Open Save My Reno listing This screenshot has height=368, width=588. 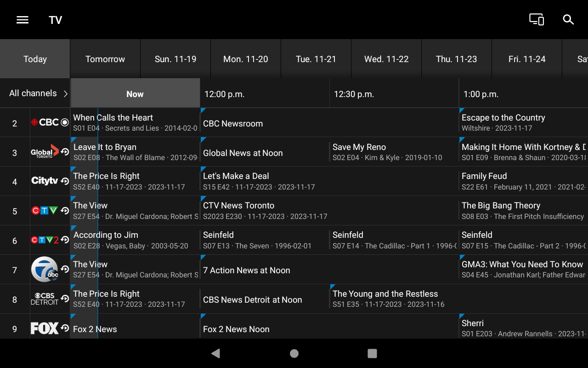click(394, 152)
